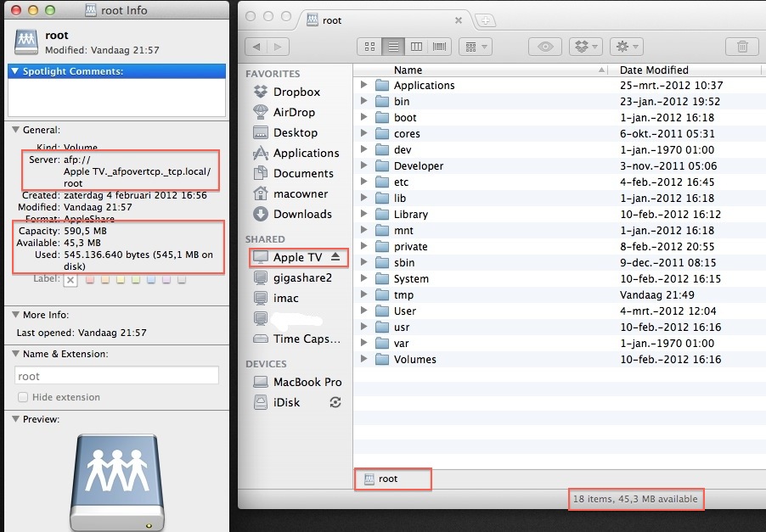The image size is (766, 532).
Task: Click the 18 items status bar text
Action: point(635,499)
